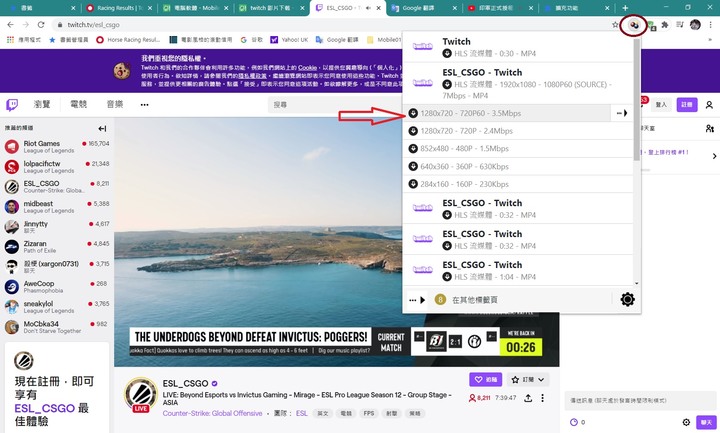Click the purple Sign Up button
This screenshot has height=433, width=720.
tap(686, 105)
